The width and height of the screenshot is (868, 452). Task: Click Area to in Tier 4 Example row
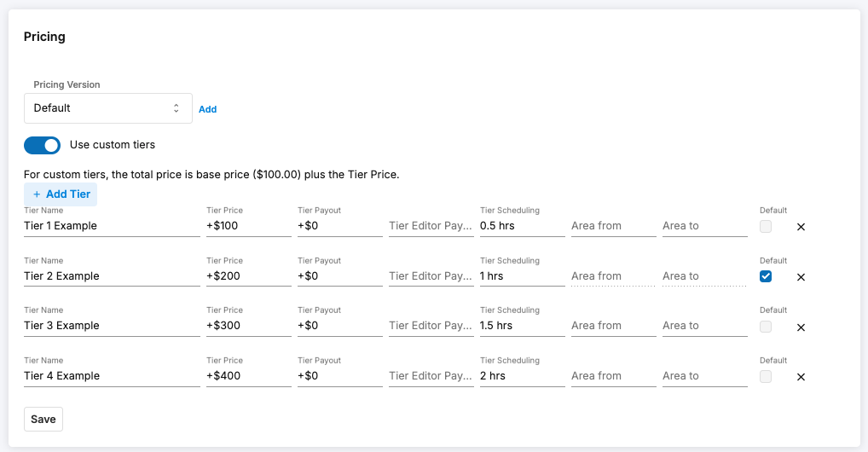click(x=704, y=375)
